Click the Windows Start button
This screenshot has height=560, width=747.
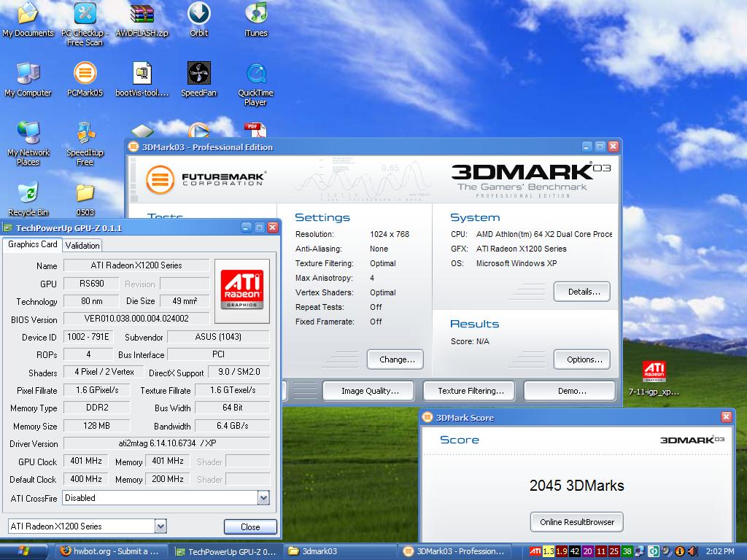(24, 551)
